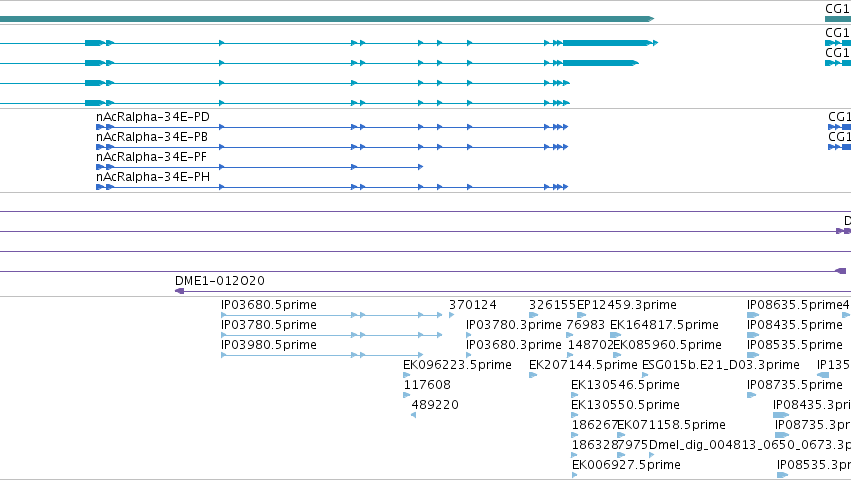Viewport: 851px width, 480px height.
Task: Click the arrow marker under ESG015b.E21_D03.3prime
Action: (645, 375)
